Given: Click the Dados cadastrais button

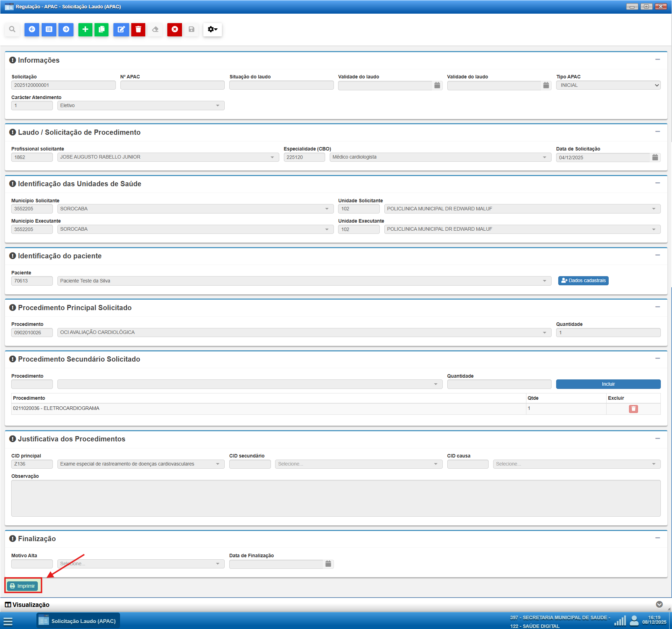Looking at the screenshot, I should 583,281.
